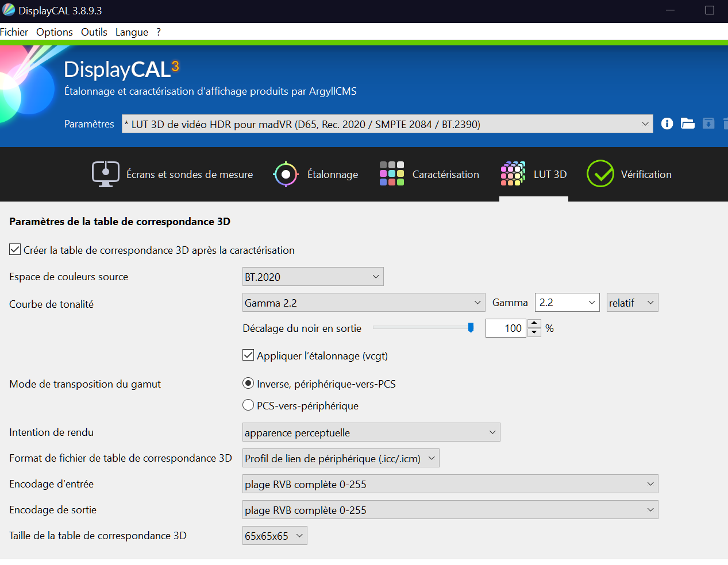The image size is (728, 565).
Task: Open the 3D LUT file format dropdown
Action: point(341,458)
